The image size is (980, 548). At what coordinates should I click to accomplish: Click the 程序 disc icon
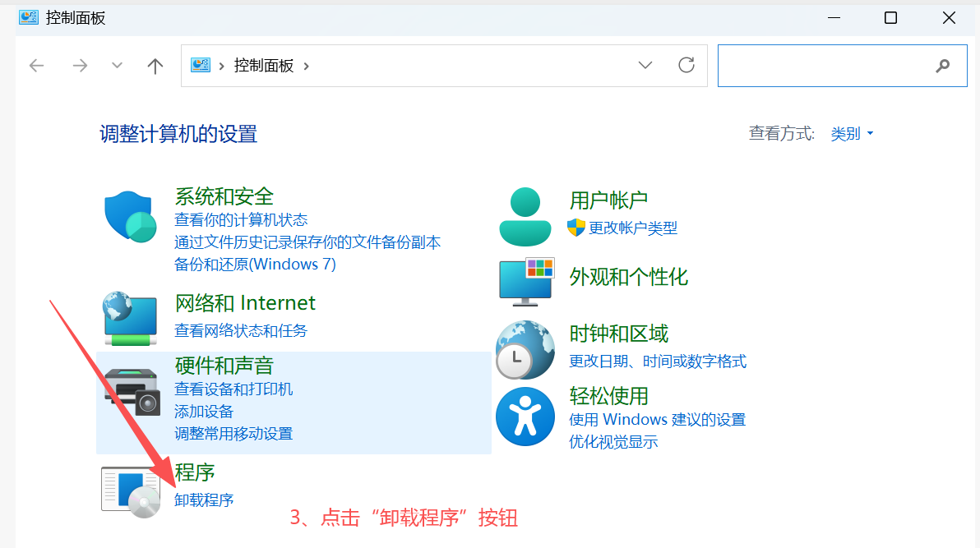129,488
